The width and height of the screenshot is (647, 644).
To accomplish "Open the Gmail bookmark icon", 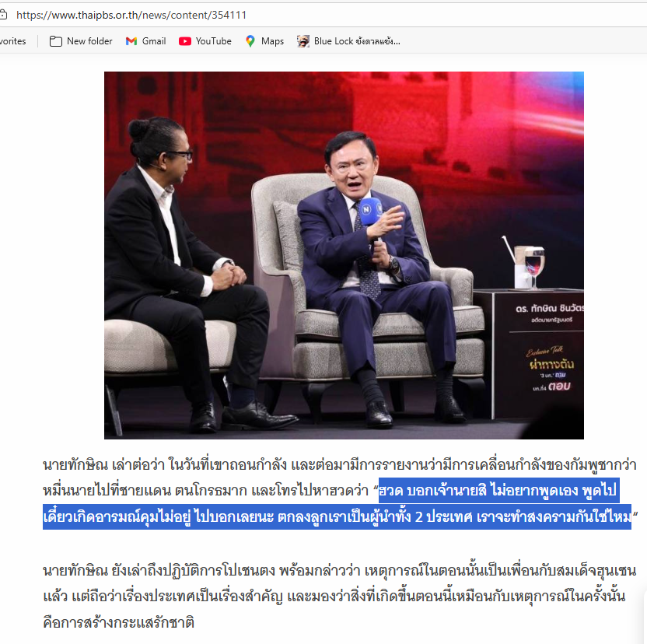I will coord(131,41).
